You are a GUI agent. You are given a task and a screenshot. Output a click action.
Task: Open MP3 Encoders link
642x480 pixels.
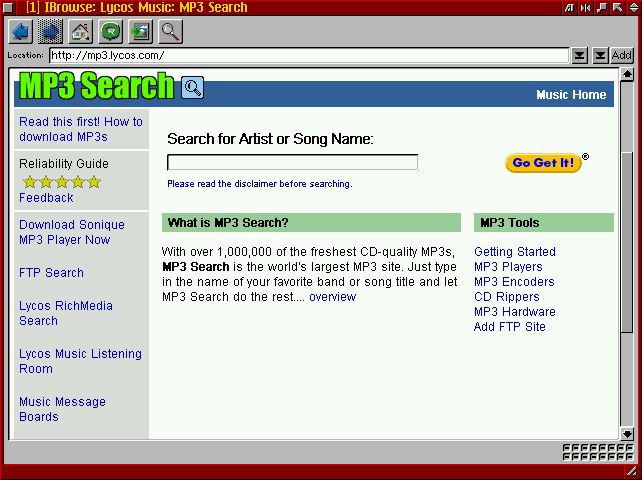tap(514, 282)
